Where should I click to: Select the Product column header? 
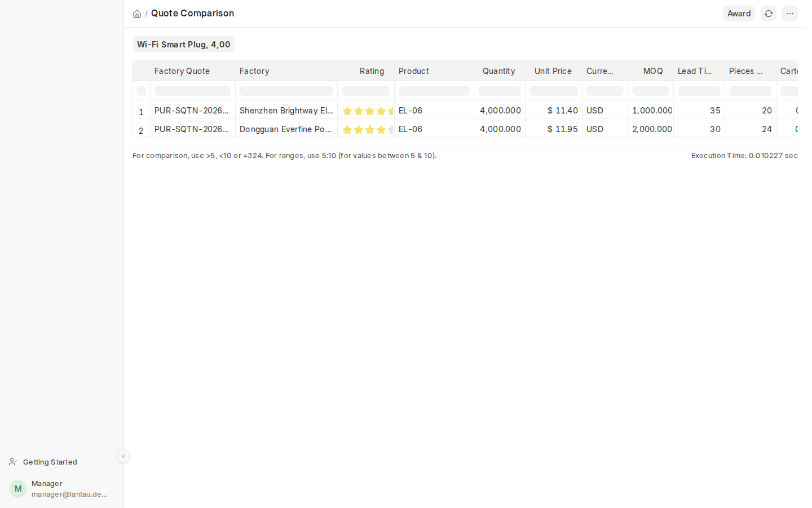tap(434, 71)
